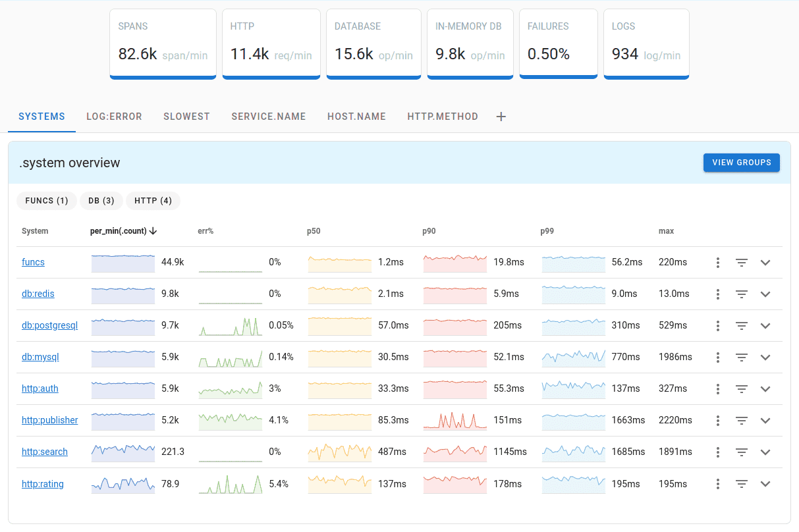Open the three-dot menu for db:postgresql
Screen dimensions: 799x532
(717, 325)
